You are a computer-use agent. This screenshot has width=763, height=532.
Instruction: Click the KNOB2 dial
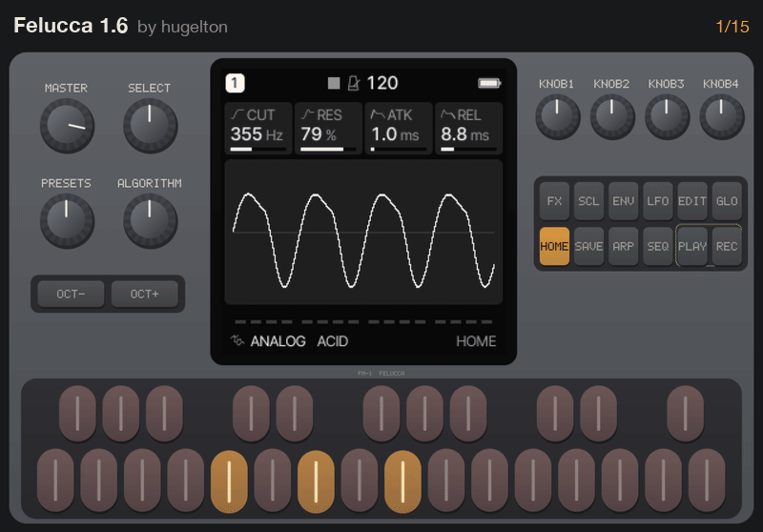tap(612, 117)
